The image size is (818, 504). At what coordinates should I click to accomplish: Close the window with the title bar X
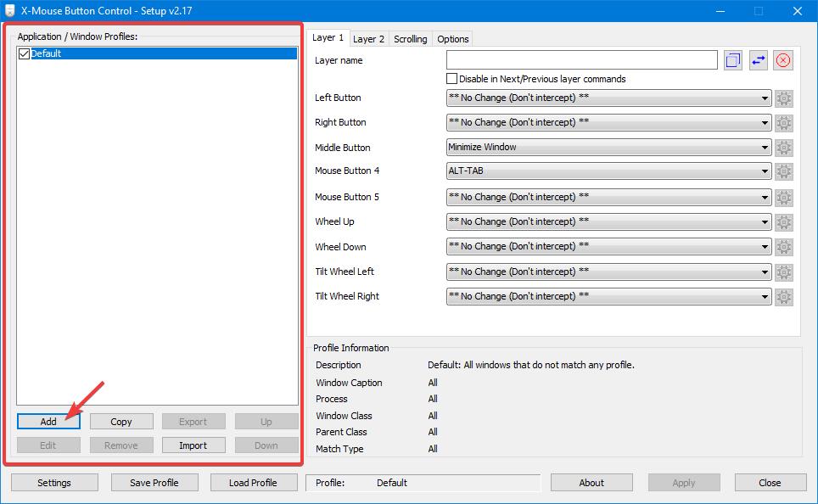click(797, 11)
